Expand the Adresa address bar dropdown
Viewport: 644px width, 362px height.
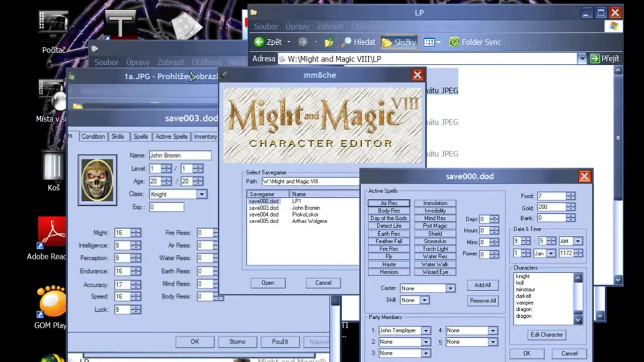click(582, 58)
